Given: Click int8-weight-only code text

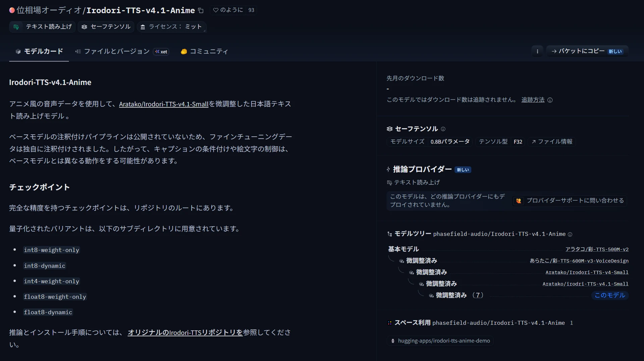Looking at the screenshot, I should (51, 250).
